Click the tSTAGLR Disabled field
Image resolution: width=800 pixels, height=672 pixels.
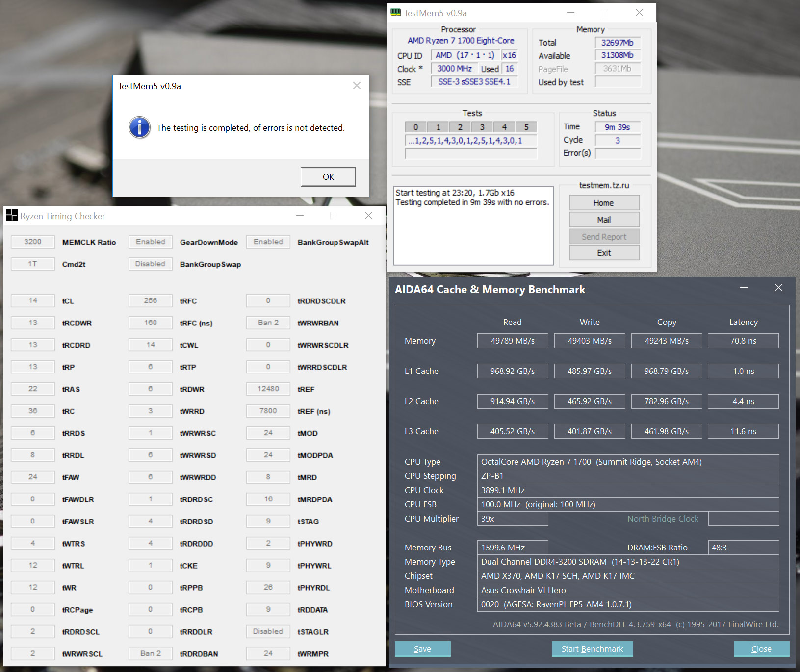[x=268, y=631]
